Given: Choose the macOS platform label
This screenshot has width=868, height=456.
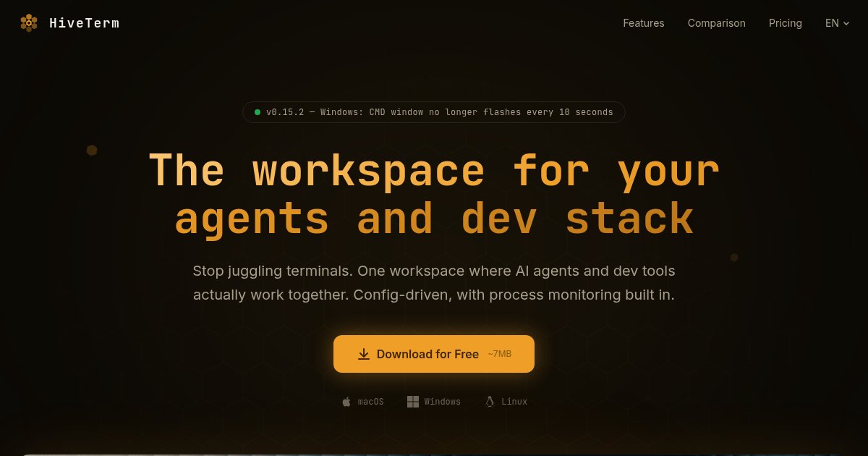Looking at the screenshot, I should click(370, 402).
